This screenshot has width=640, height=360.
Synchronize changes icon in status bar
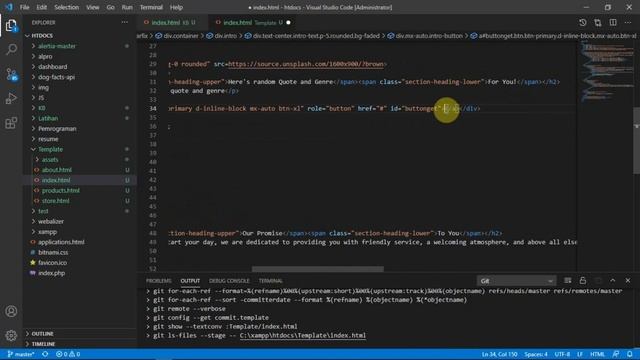click(x=45, y=354)
